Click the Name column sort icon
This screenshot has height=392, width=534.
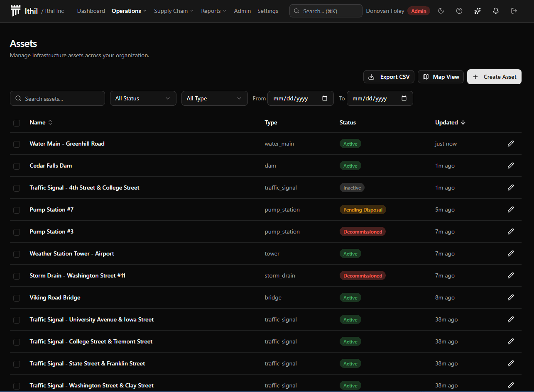point(50,122)
